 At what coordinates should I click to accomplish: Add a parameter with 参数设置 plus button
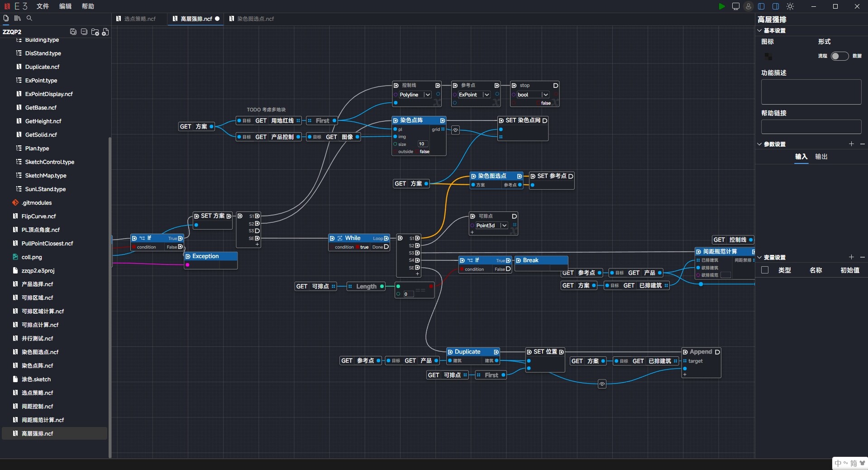[x=851, y=144]
